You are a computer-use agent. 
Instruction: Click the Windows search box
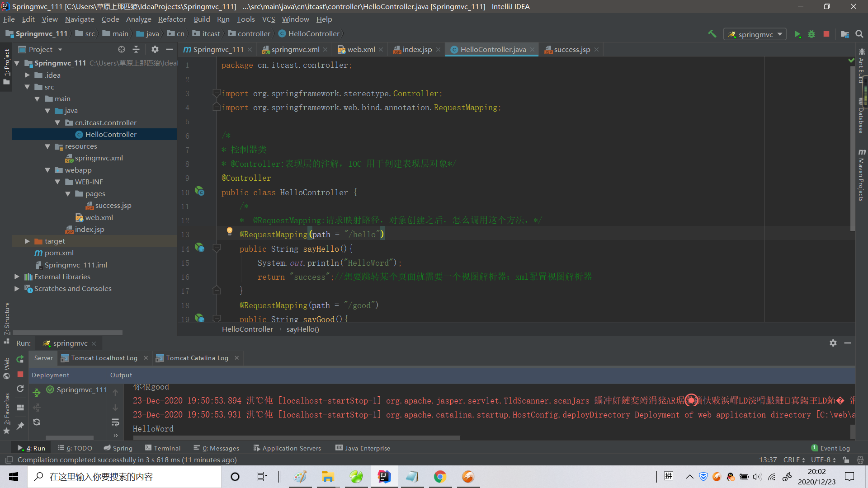click(x=124, y=477)
